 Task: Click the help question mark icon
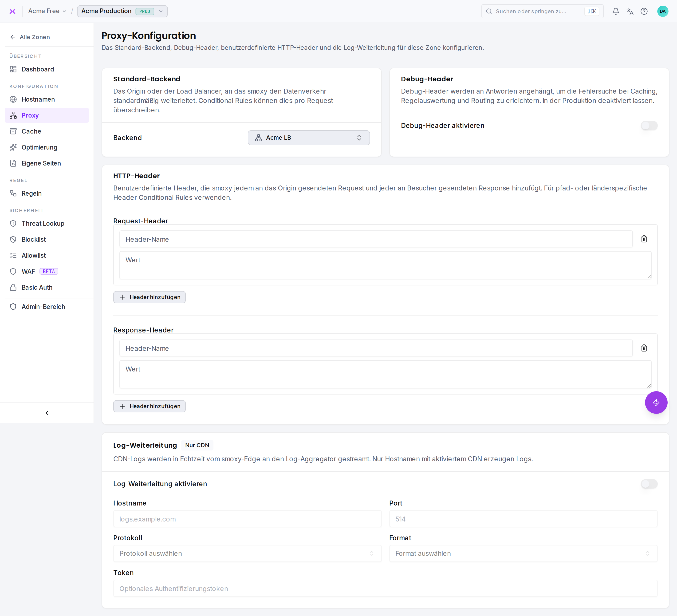coord(644,12)
